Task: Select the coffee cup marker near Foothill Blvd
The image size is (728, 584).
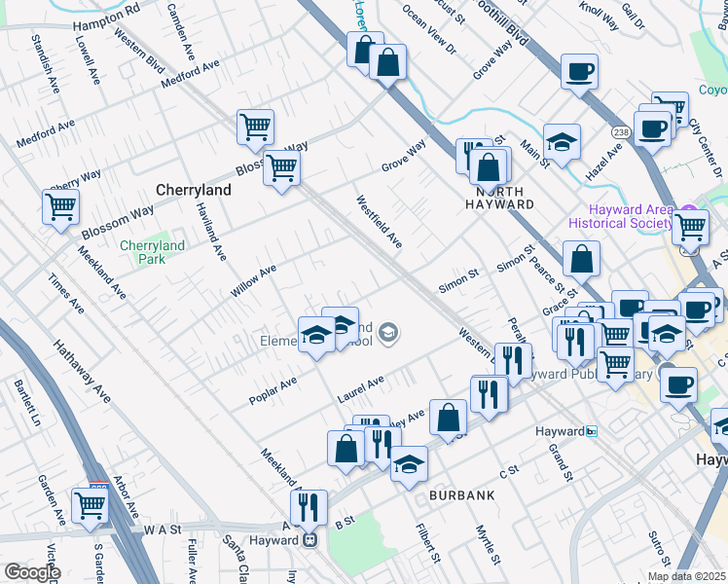Action: pos(579,71)
